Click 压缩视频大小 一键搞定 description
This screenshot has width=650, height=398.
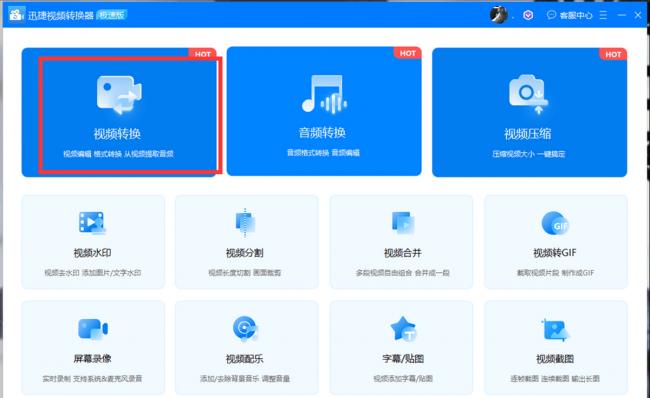tap(529, 154)
